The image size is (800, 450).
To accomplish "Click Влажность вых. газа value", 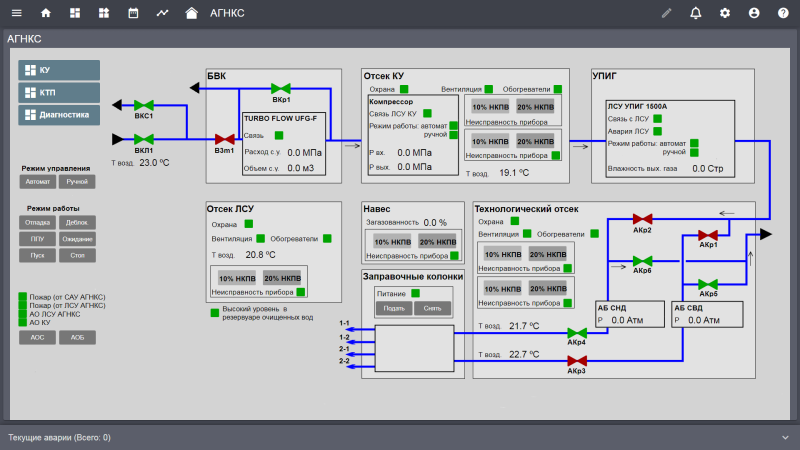I will pyautogui.click(x=708, y=169).
